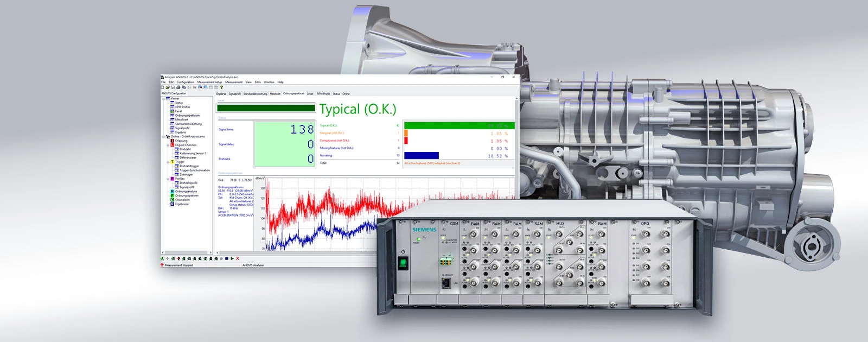Click the tree panel horizontal scrollbar
This screenshot has width=868, height=342.
pos(187,252)
